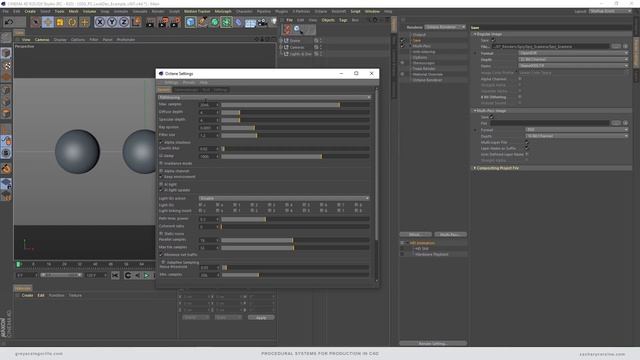
Task: Click the Render to Picture Viewer icon
Action: pos(163,22)
